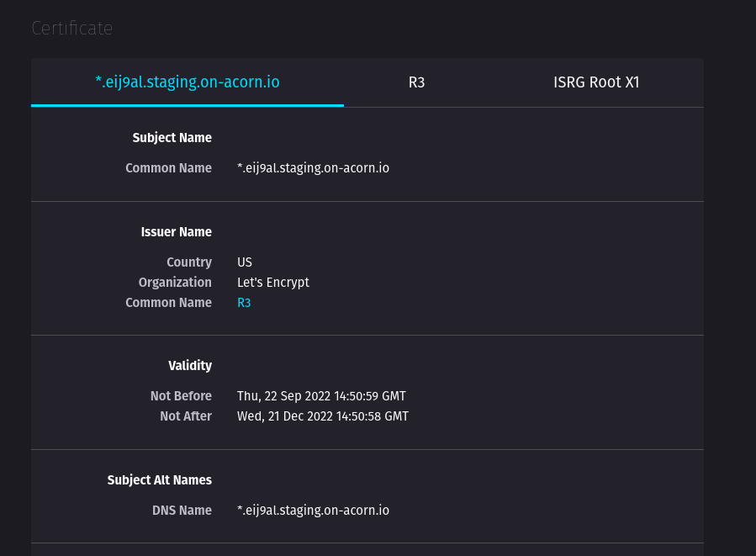Click the DNS Name domain value
The height and width of the screenshot is (556, 756).
point(313,511)
